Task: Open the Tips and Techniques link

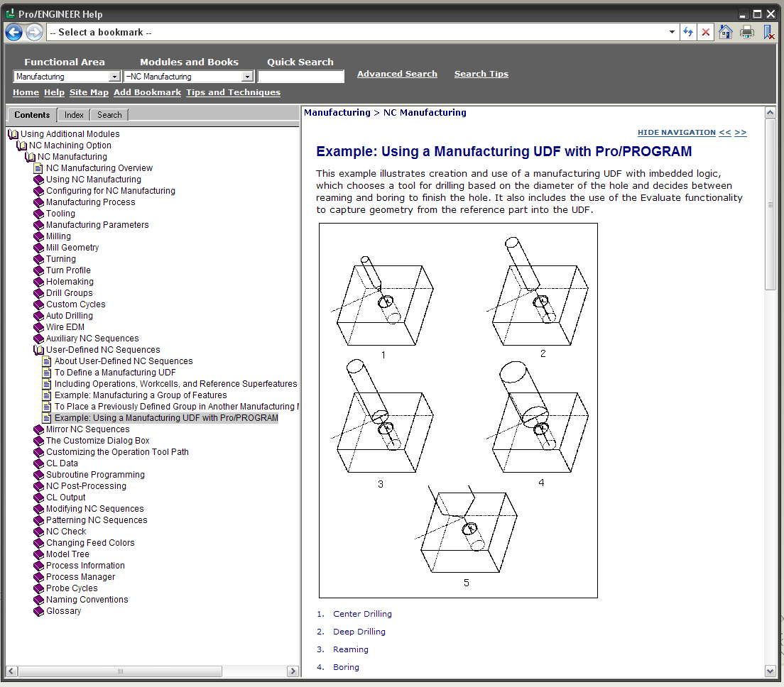Action: [x=234, y=92]
